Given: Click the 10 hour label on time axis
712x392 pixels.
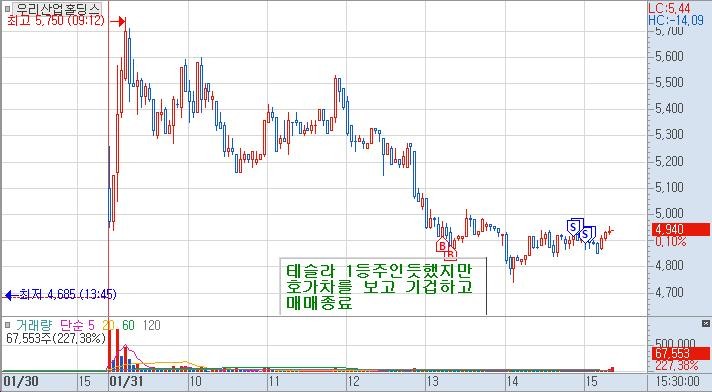Looking at the screenshot, I should click(x=195, y=381).
